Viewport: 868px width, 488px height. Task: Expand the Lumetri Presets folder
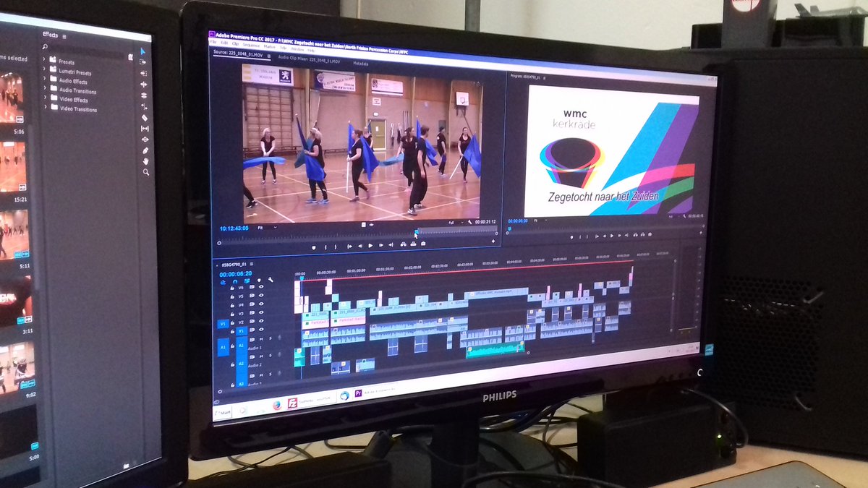coord(44,70)
